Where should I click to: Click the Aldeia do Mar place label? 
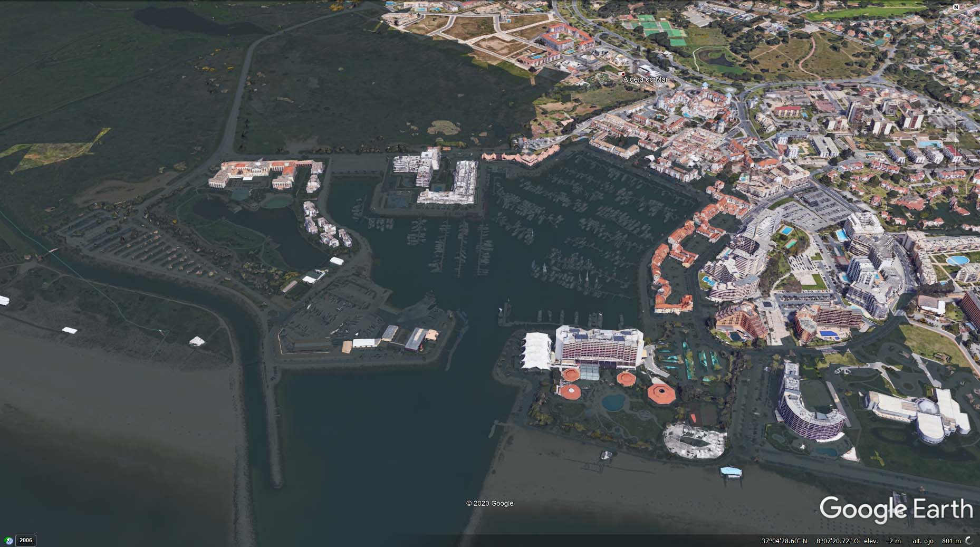(x=646, y=79)
